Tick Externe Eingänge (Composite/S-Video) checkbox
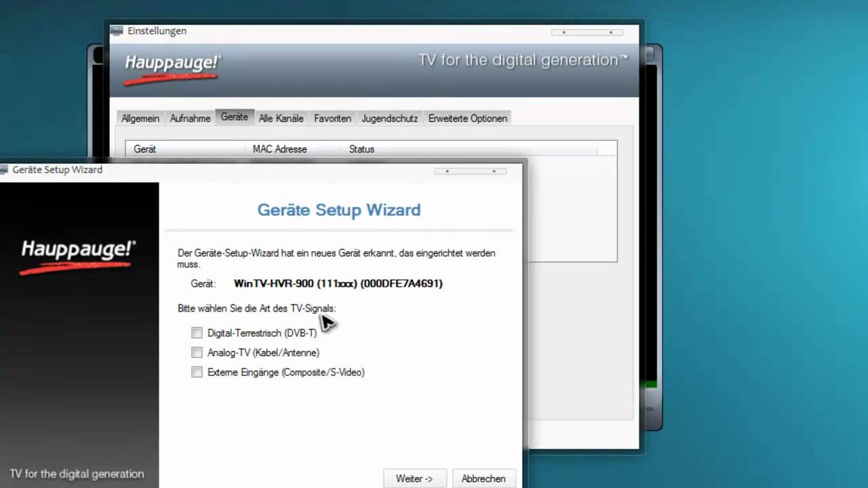This screenshot has width=868, height=488. pyautogui.click(x=197, y=372)
